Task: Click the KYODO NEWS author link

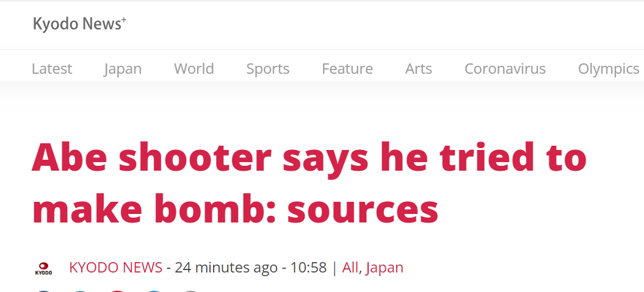Action: click(116, 268)
